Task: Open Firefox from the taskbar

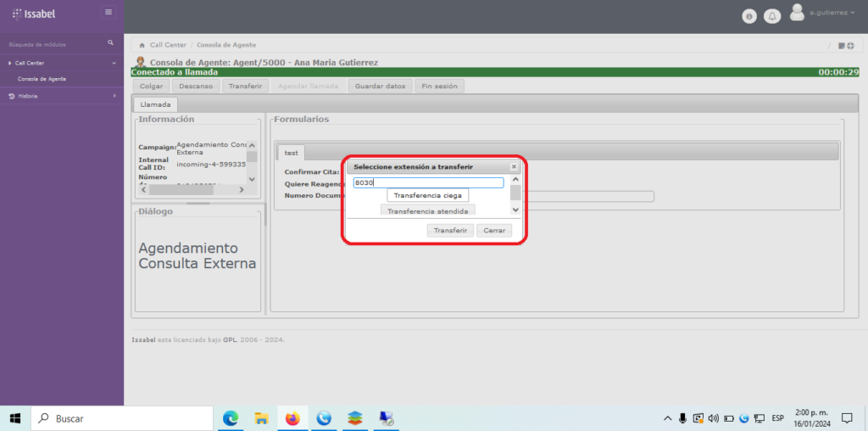Action: tap(292, 417)
